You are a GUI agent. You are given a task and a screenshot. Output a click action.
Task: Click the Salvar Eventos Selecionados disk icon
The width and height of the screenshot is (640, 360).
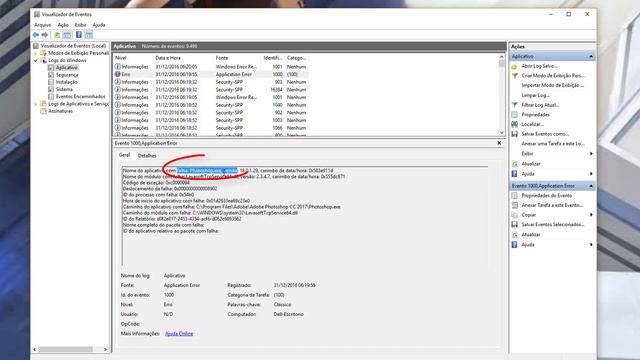pos(514,224)
